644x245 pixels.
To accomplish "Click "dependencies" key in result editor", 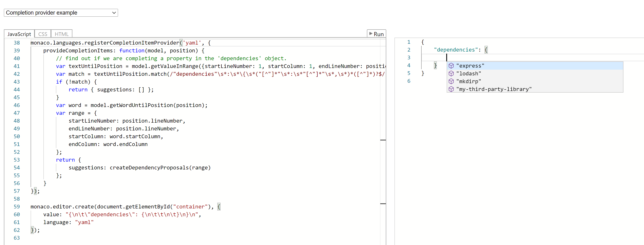I will pos(456,50).
